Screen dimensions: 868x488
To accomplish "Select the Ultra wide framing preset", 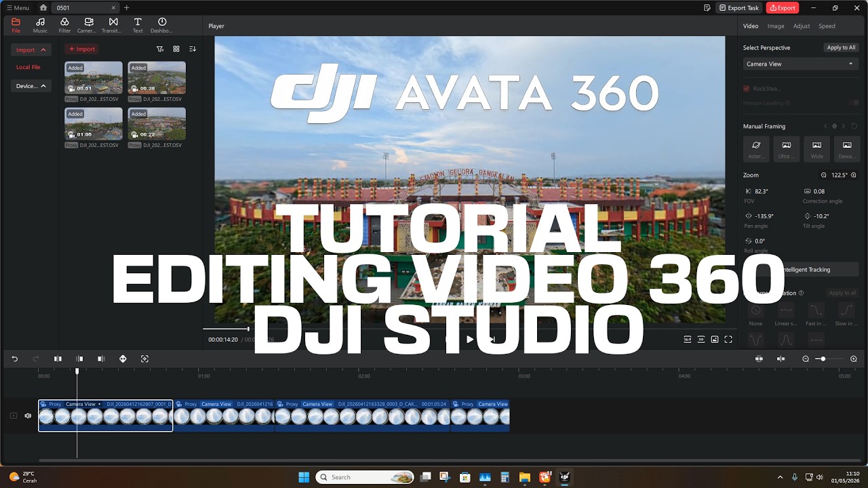I will (x=787, y=148).
